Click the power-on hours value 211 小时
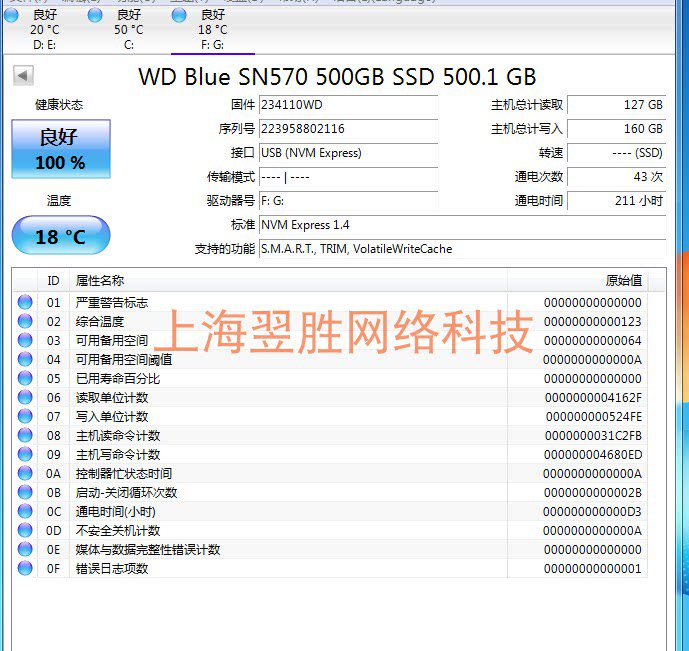Viewport: 689px width, 651px height. tap(617, 201)
